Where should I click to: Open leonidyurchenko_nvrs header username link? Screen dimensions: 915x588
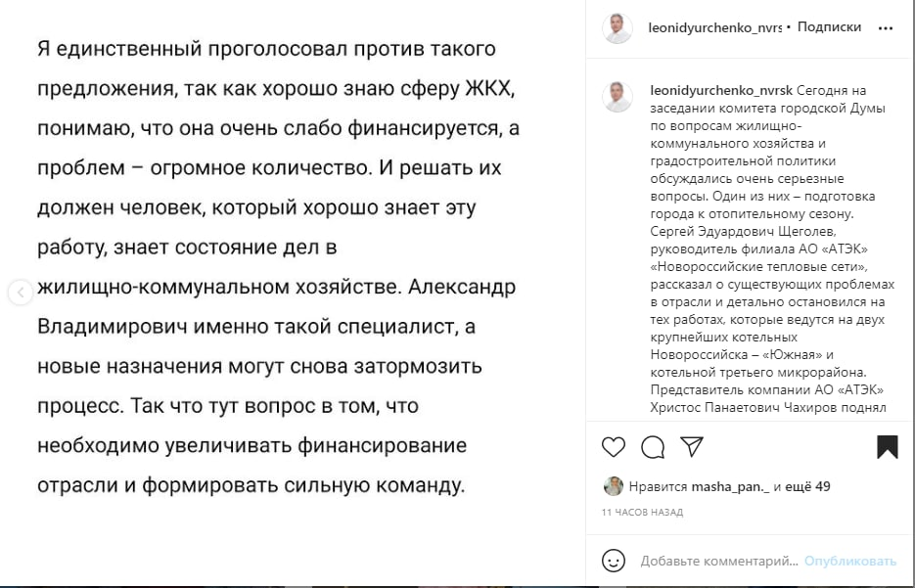click(714, 27)
